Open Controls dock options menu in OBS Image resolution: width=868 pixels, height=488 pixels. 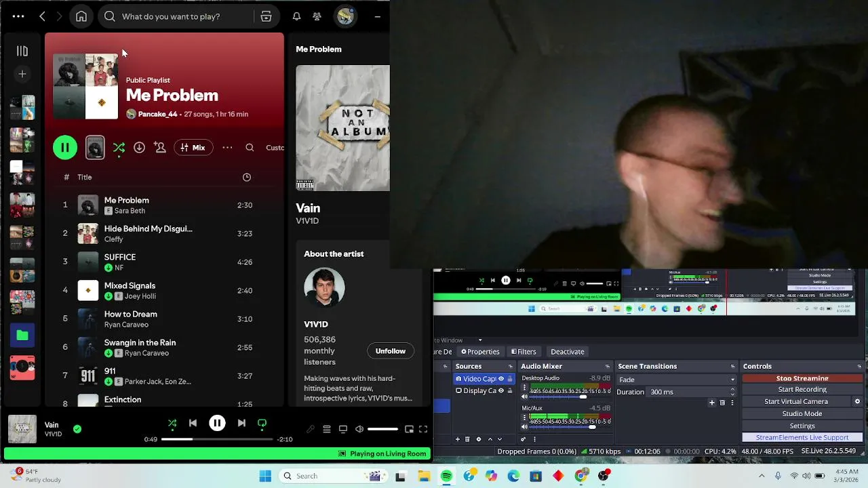[859, 366]
